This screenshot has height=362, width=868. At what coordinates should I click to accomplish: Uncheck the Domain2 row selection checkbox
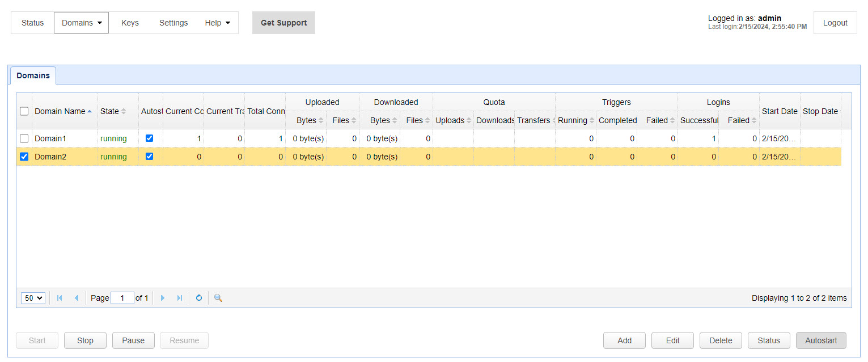(x=24, y=156)
